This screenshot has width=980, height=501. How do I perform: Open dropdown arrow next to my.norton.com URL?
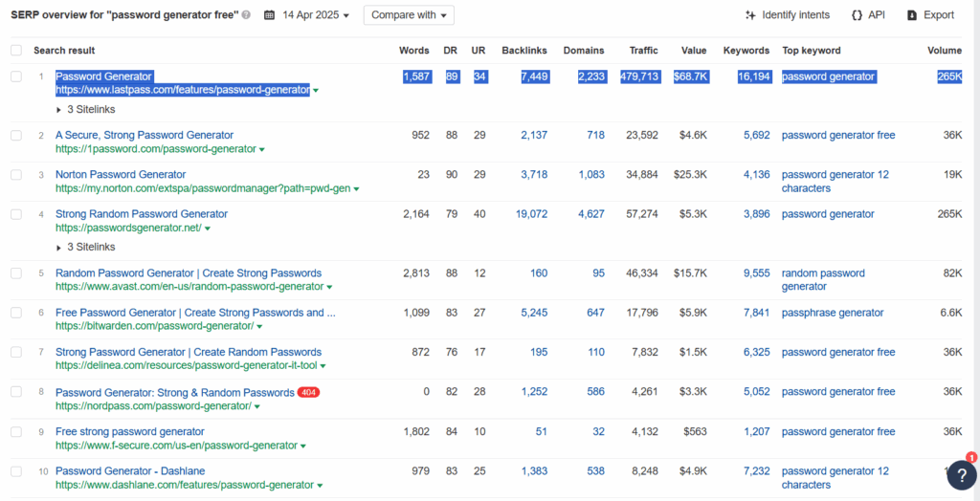tap(356, 188)
